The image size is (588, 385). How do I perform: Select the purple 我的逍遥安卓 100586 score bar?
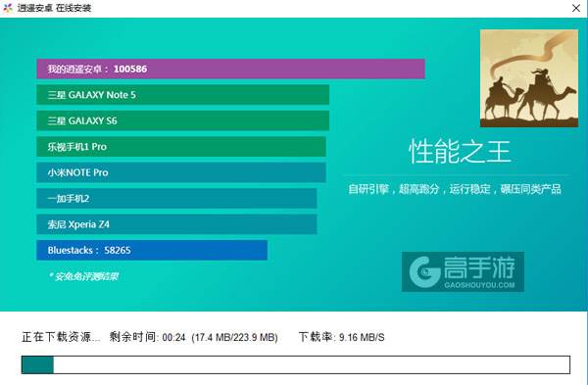(x=230, y=69)
